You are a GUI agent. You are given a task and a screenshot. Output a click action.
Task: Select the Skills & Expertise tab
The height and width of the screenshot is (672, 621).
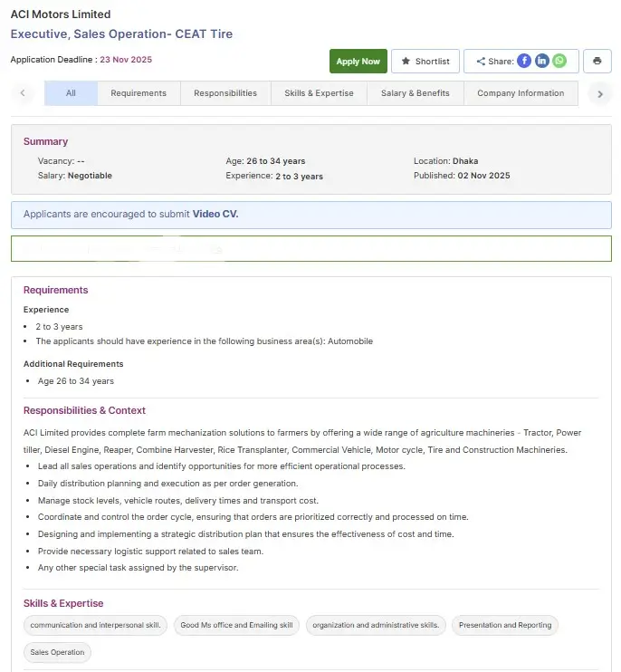click(319, 93)
